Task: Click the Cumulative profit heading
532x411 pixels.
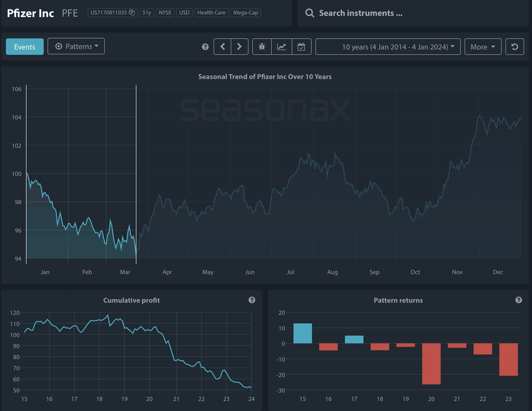Action: tap(131, 300)
